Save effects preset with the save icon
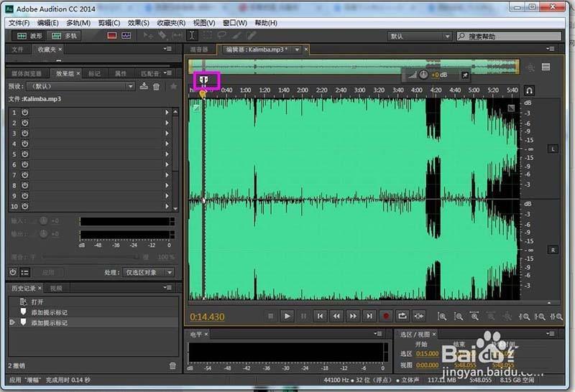The image size is (575, 392). pos(144,86)
